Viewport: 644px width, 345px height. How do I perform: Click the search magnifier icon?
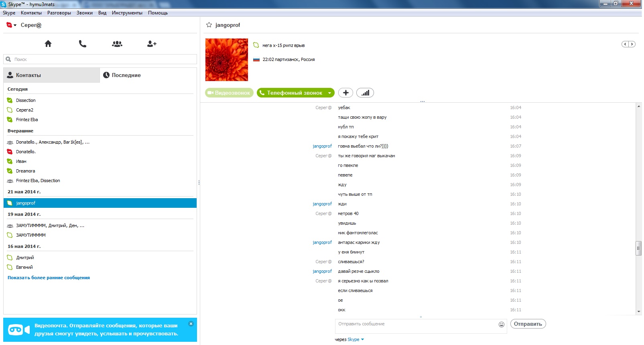(x=8, y=59)
